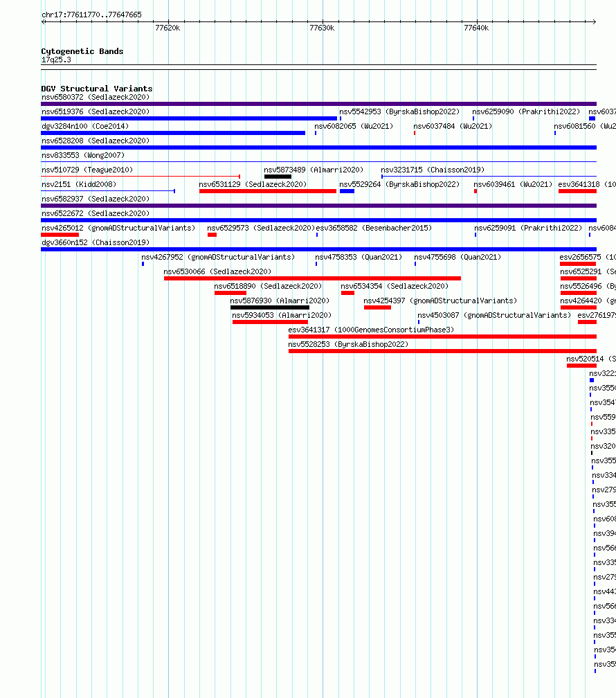Open nsv6518890 (Sedlazeck2020) variant
Screen dimensions: 616x698
click(268, 286)
